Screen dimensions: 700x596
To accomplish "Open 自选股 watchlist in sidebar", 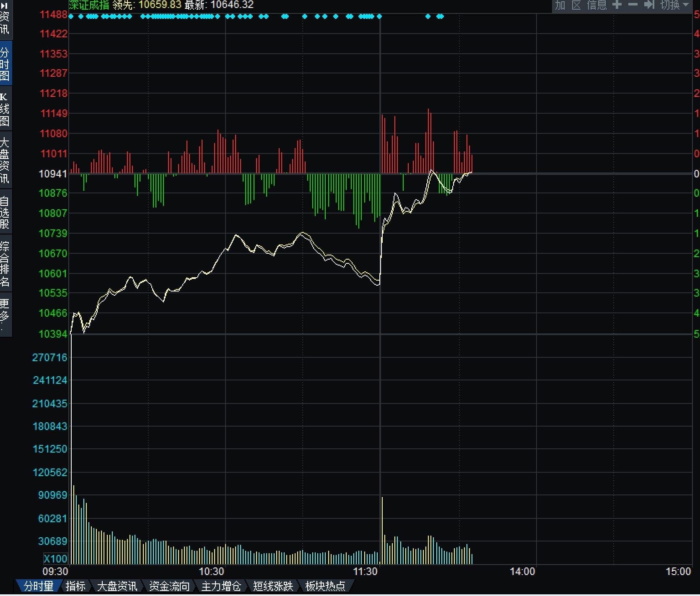I will point(5,212).
